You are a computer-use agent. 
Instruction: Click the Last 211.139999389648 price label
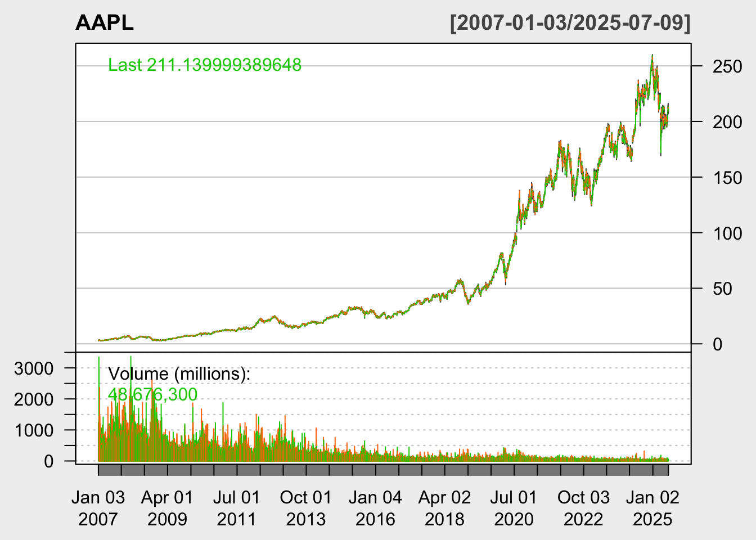click(x=205, y=65)
